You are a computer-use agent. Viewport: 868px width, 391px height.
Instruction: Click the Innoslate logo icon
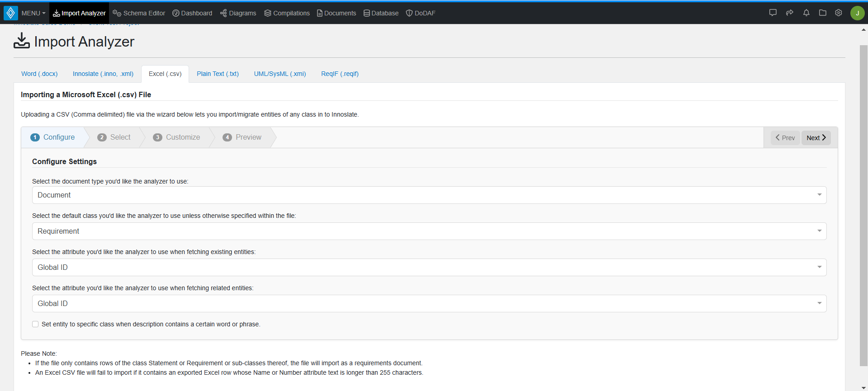(11, 13)
